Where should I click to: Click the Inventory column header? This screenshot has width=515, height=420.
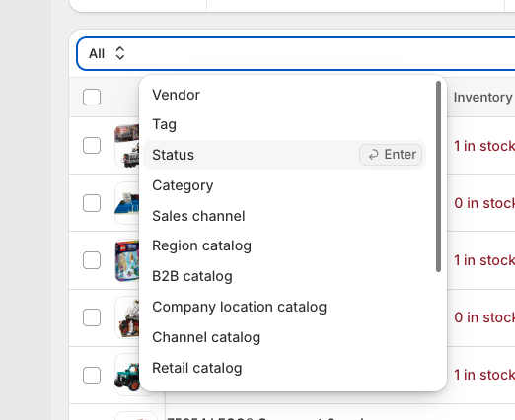(x=482, y=97)
